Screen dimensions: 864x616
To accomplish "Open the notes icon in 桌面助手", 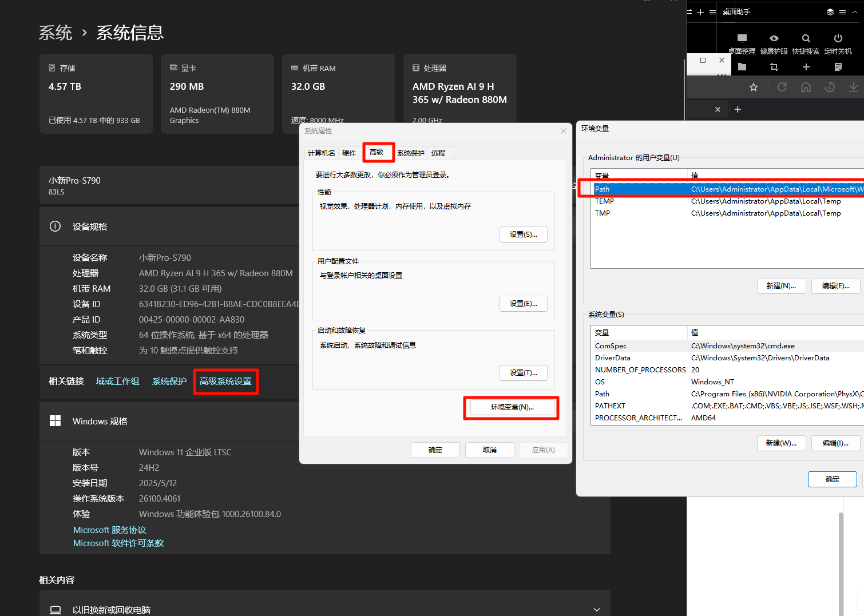I will point(838,67).
